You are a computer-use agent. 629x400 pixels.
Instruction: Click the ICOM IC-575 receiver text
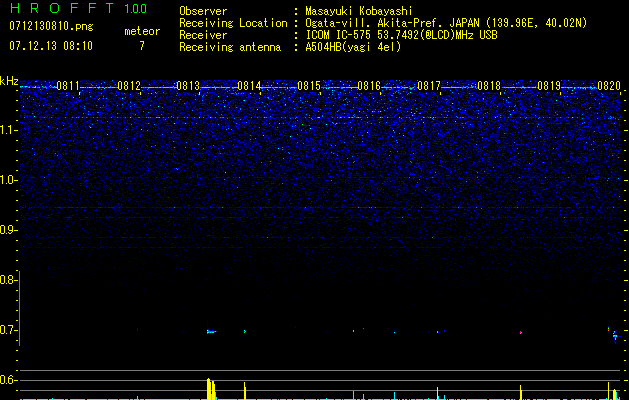click(402, 35)
